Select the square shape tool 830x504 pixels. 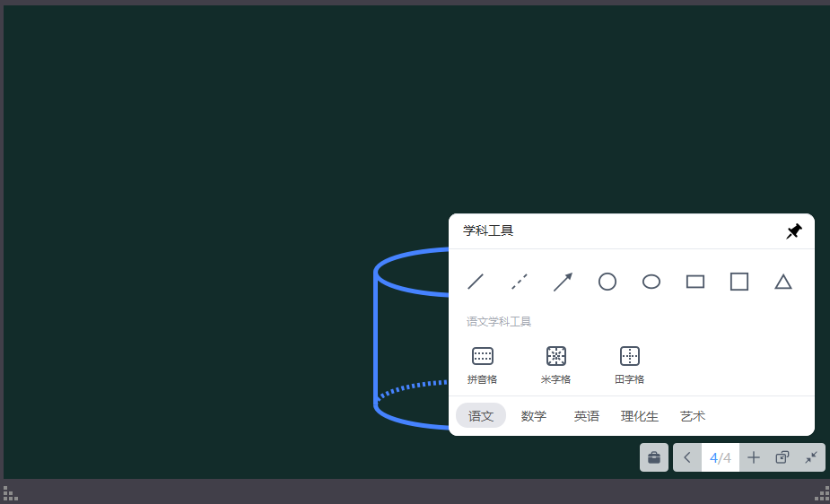(x=739, y=282)
